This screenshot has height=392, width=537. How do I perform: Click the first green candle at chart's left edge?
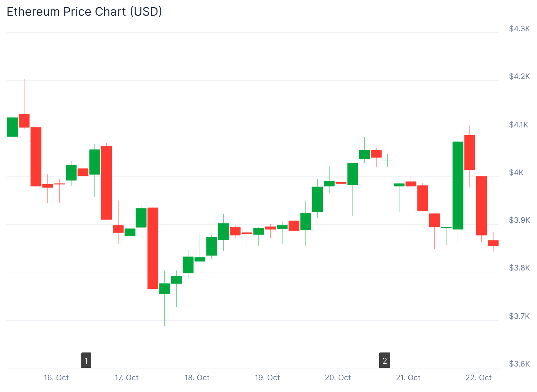[x=12, y=127]
